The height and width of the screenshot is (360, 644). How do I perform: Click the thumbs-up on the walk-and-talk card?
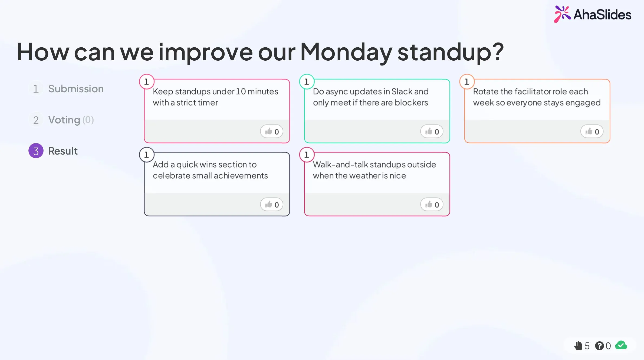pos(432,204)
